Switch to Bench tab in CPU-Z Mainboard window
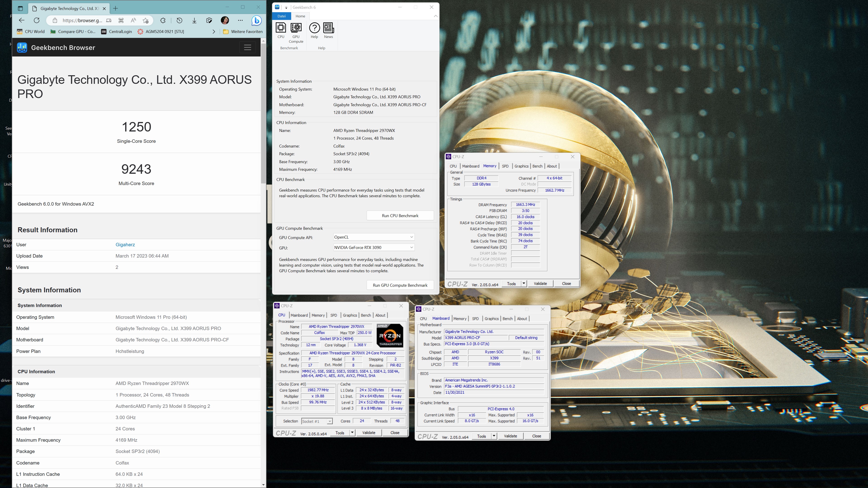This screenshot has width=868, height=488. pyautogui.click(x=507, y=319)
